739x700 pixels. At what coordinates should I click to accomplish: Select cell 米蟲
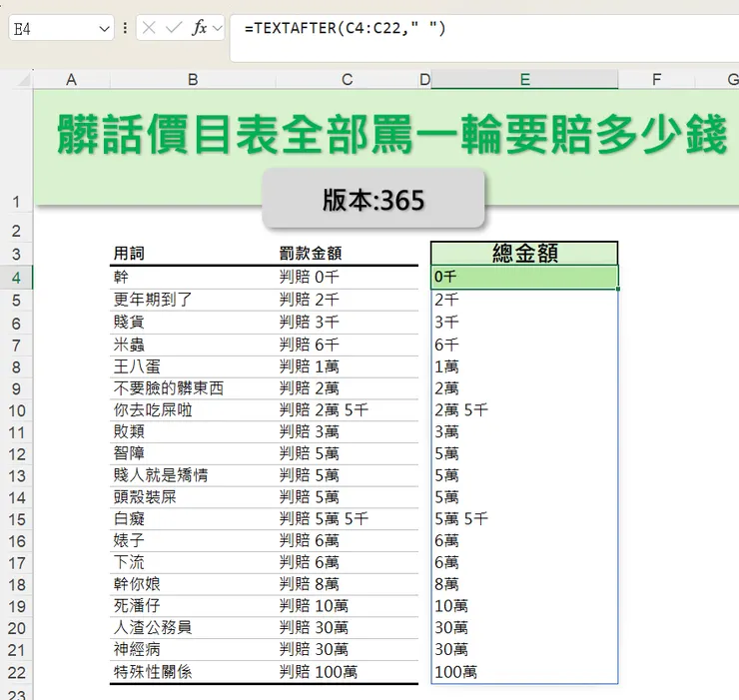click(193, 346)
